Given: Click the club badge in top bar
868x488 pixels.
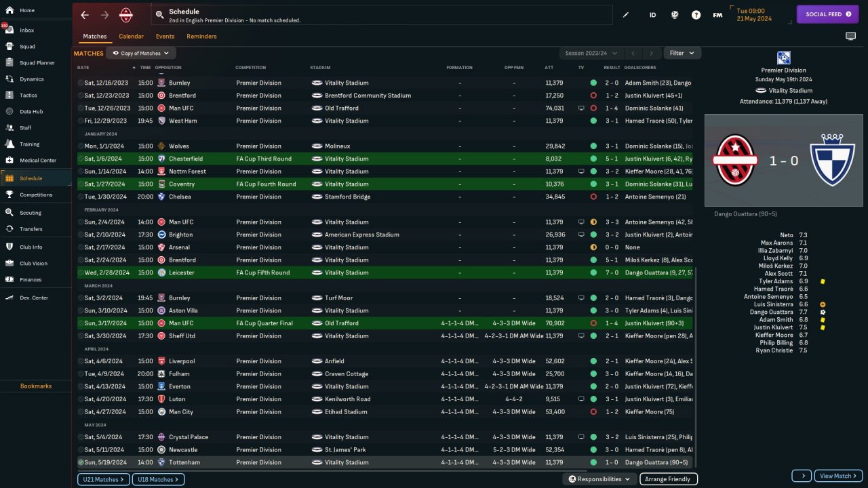Looking at the screenshot, I should point(126,15).
